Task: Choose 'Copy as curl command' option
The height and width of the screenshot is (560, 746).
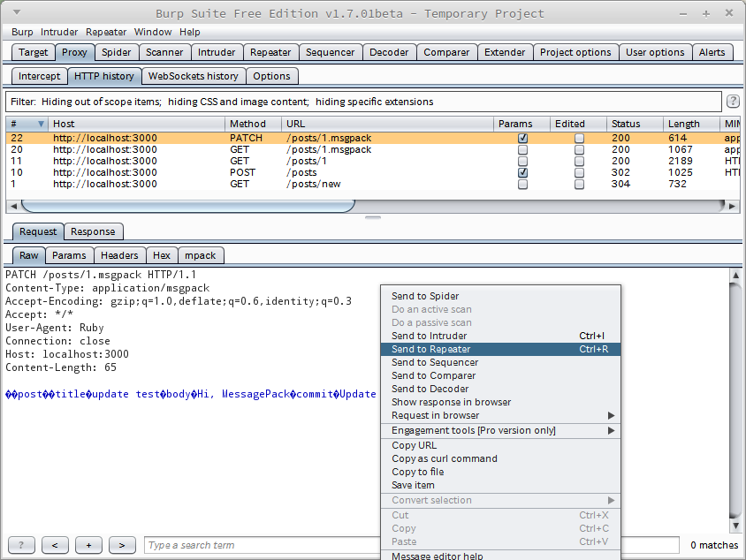Action: tap(445, 458)
